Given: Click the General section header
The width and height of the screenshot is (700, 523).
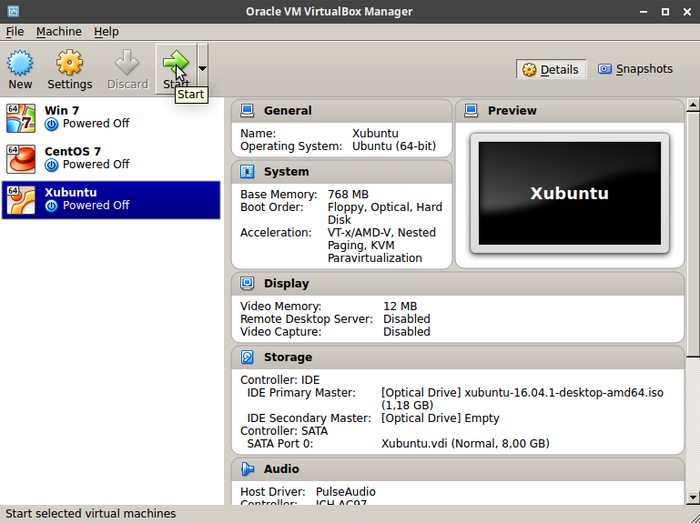Looking at the screenshot, I should [342, 110].
